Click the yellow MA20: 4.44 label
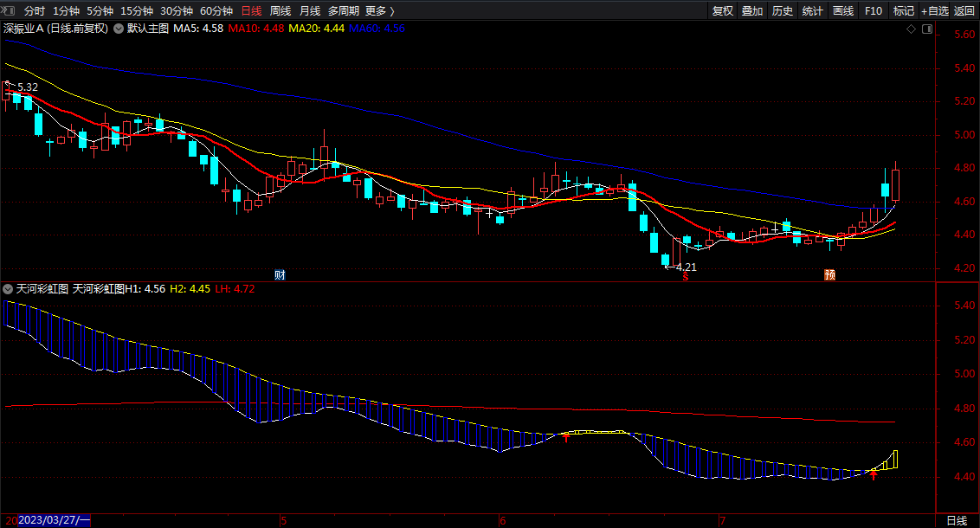Viewport: 980px width, 528px height. tap(316, 29)
